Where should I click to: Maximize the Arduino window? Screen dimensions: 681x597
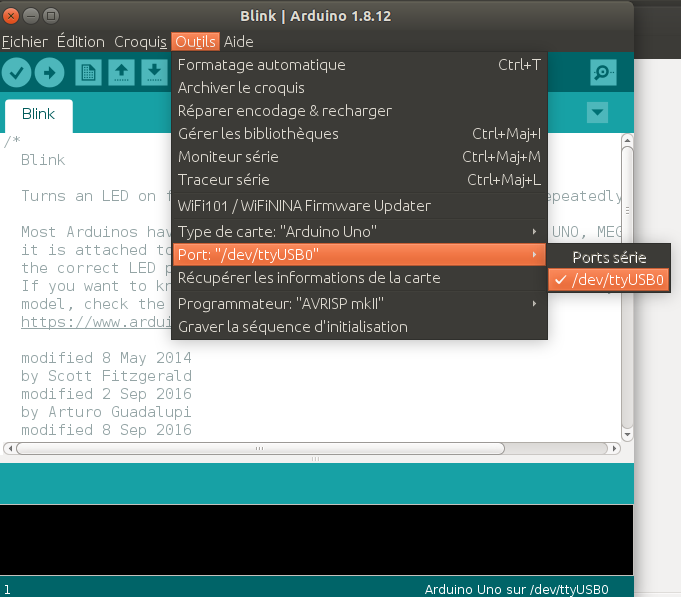tap(51, 16)
